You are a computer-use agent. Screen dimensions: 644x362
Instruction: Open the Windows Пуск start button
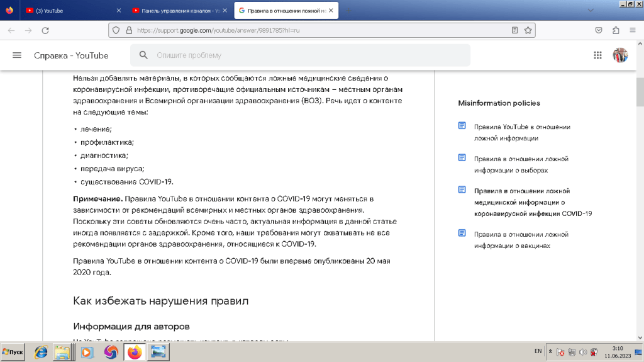(x=13, y=352)
